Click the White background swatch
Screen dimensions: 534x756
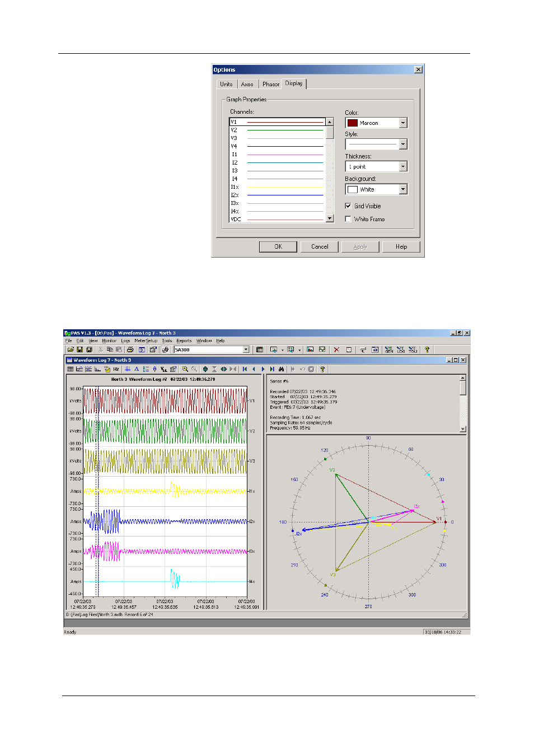coord(353,189)
